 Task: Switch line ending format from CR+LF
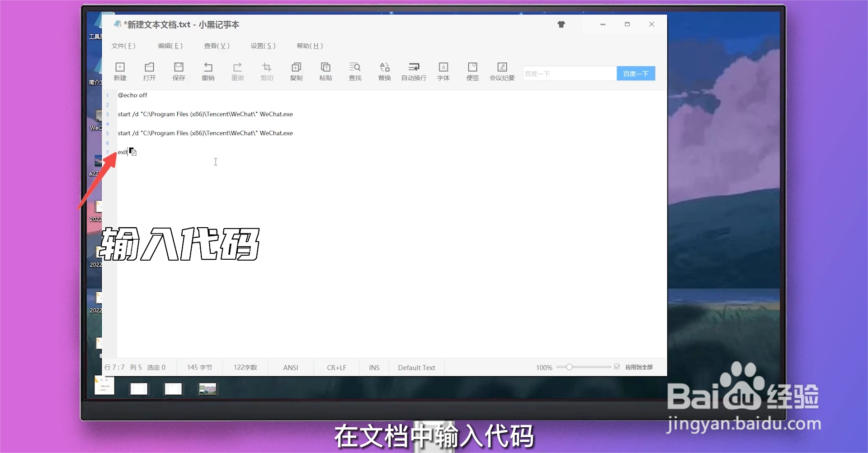coord(336,367)
